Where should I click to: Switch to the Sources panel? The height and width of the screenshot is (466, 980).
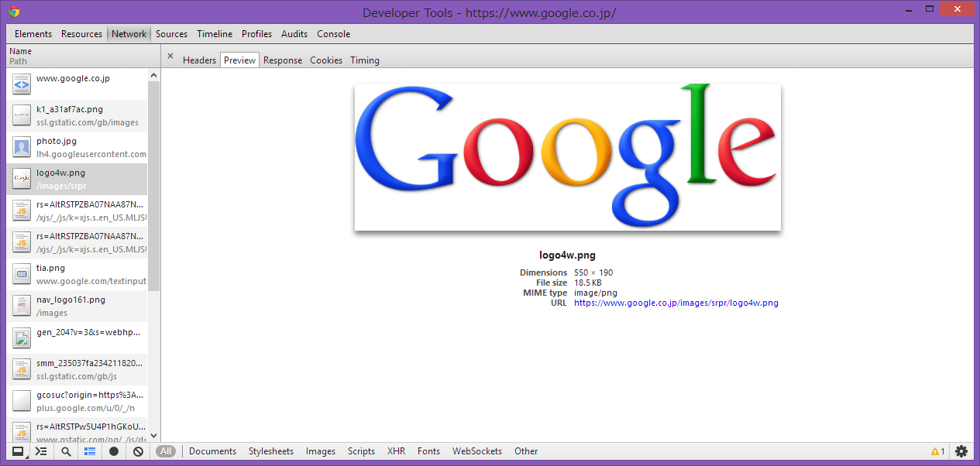[171, 34]
